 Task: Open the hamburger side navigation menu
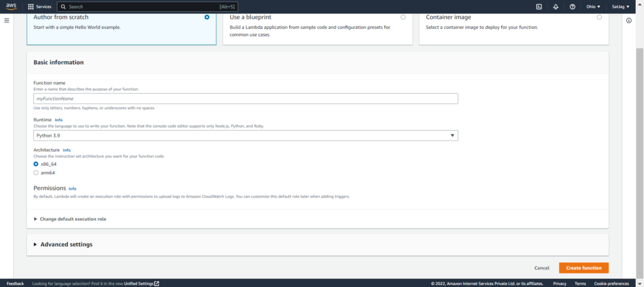[6, 21]
